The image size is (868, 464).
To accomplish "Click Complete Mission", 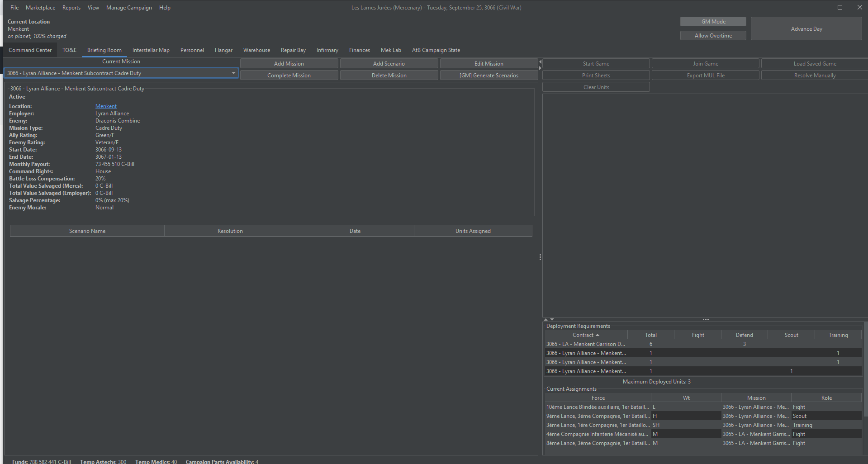I will point(289,75).
